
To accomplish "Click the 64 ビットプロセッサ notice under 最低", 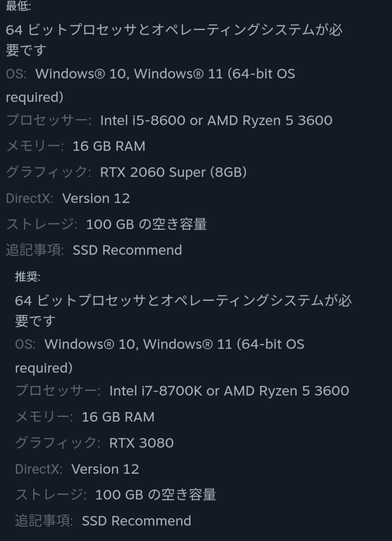I will [x=174, y=30].
